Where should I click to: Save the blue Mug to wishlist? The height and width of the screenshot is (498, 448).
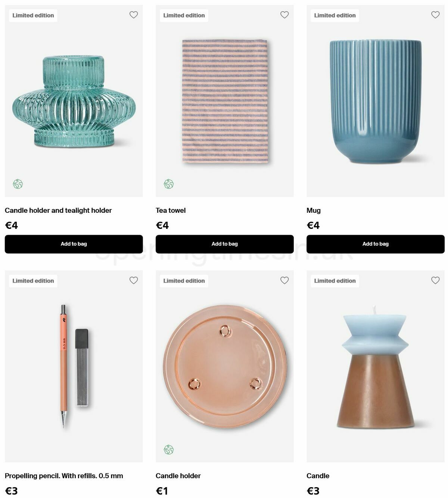tap(435, 15)
